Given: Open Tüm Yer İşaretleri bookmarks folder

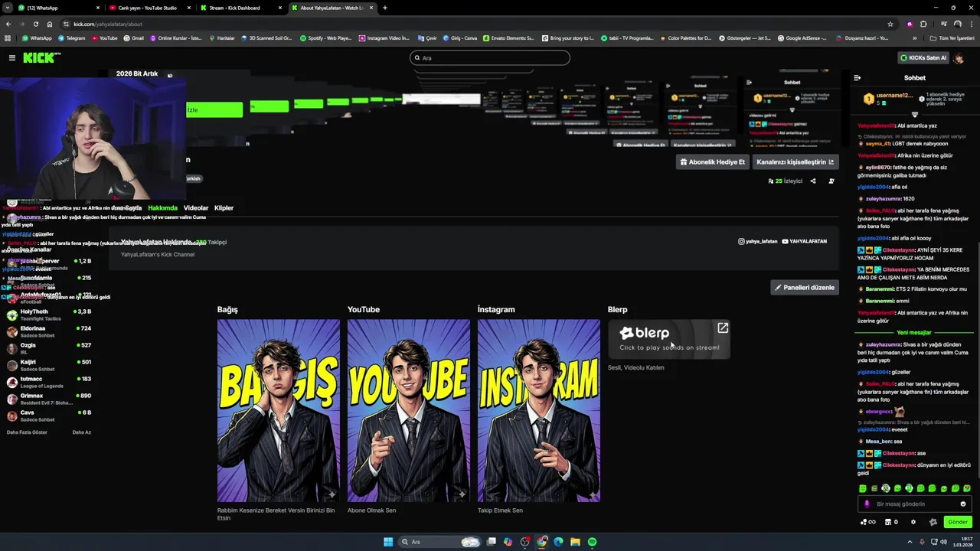Looking at the screenshot, I should point(952,37).
